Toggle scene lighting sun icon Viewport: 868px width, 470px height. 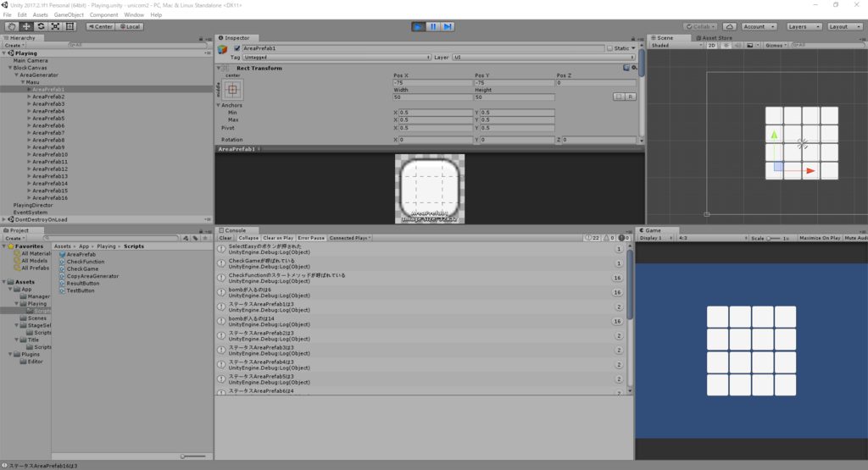726,46
